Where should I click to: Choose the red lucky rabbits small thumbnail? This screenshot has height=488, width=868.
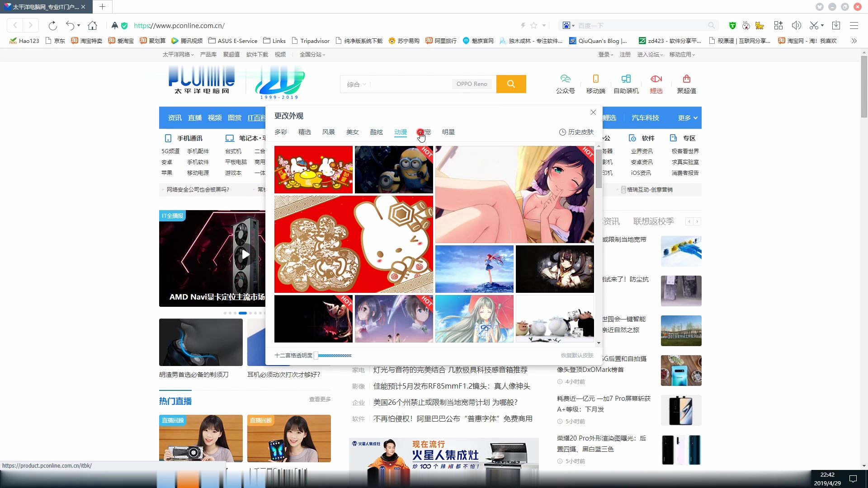[313, 169]
